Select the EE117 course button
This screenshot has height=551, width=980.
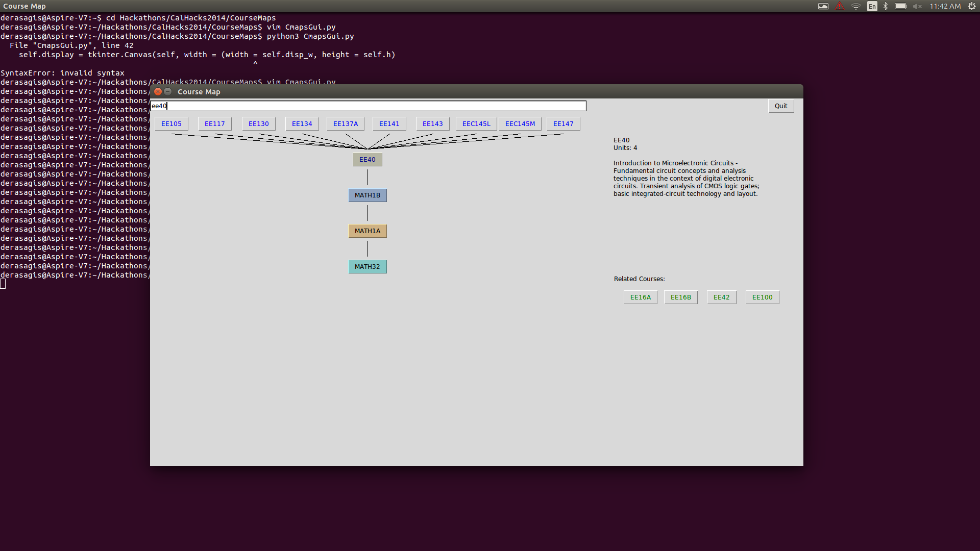coord(214,124)
